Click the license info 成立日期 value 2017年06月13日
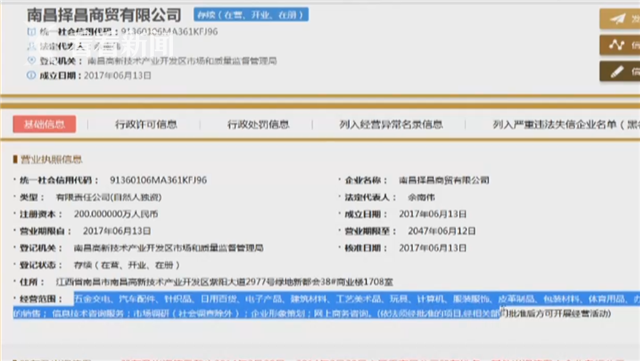The image size is (640, 361). pyautogui.click(x=433, y=214)
